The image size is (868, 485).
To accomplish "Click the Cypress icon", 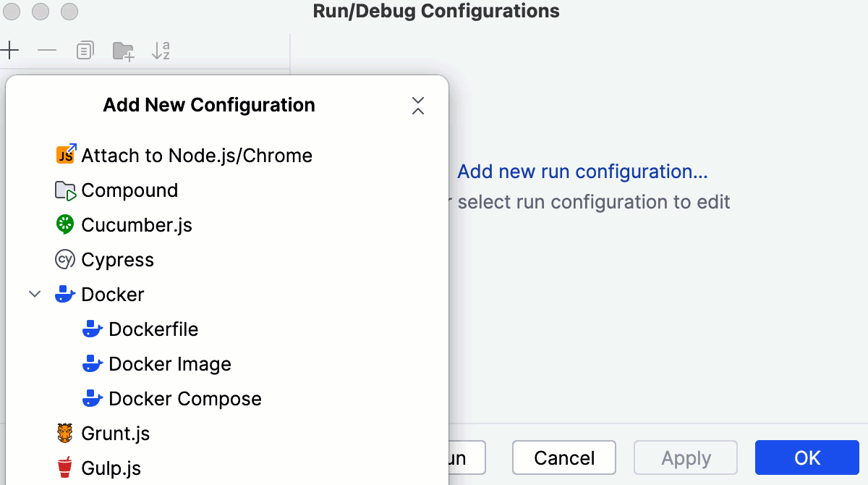I will tap(64, 259).
